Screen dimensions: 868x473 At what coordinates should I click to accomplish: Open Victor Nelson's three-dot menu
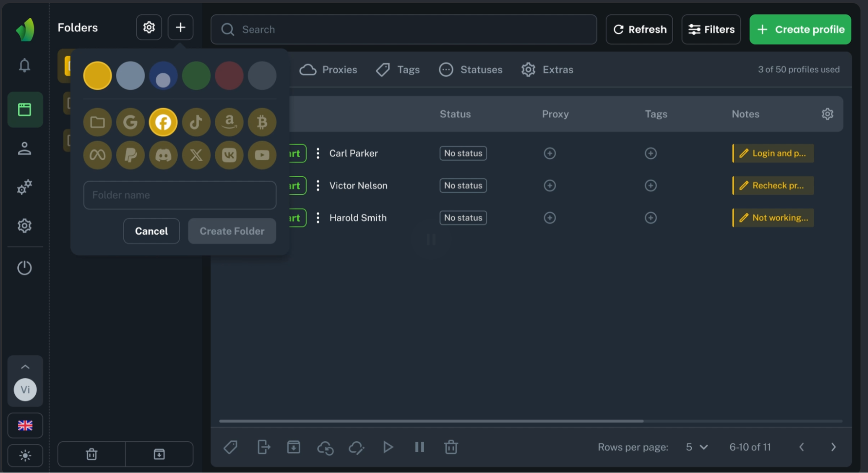(x=318, y=185)
